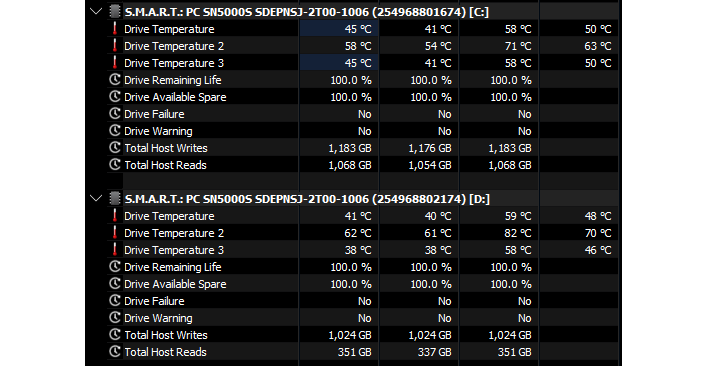The width and height of the screenshot is (708, 366).
Task: Select D: drive 'Drive Temperature 3' label
Action: click(x=174, y=250)
